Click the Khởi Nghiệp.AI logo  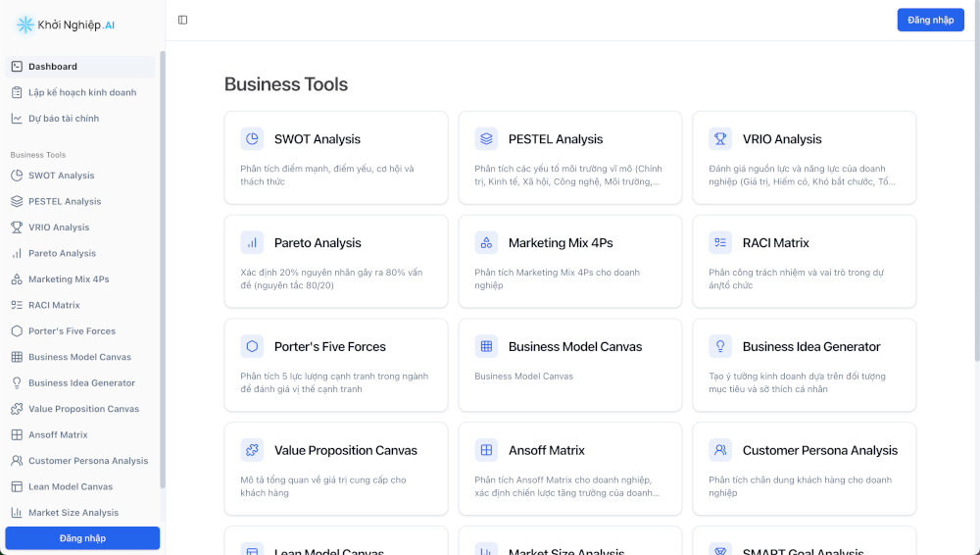click(x=66, y=25)
